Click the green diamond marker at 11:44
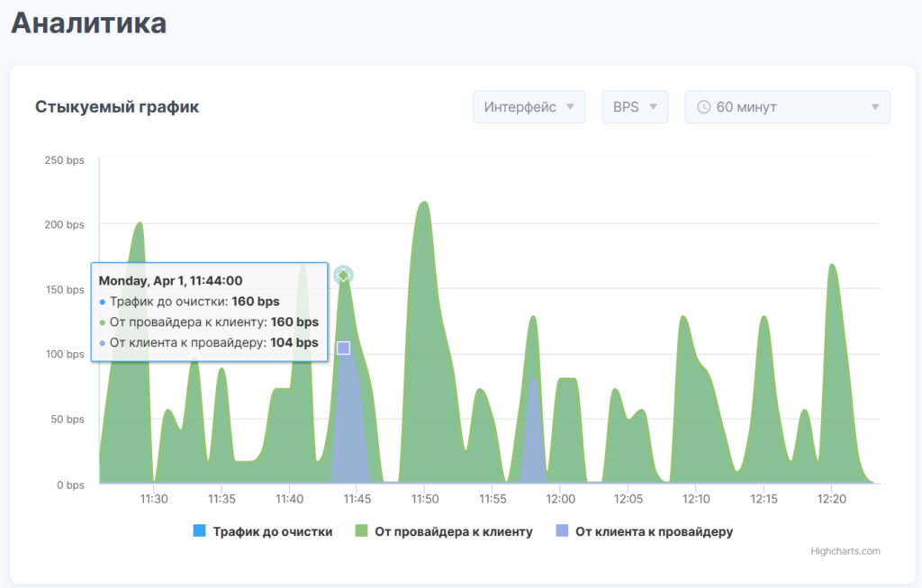This screenshot has height=588, width=922. click(x=343, y=276)
